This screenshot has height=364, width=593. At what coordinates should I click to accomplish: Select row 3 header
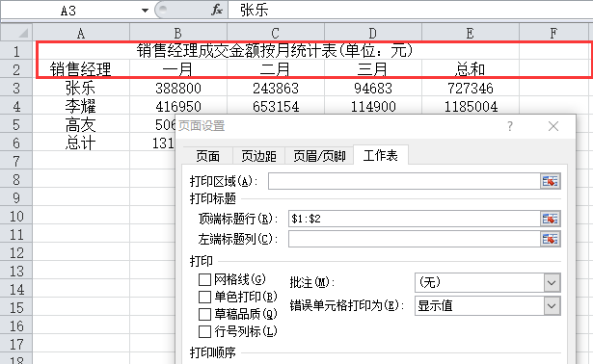coord(16,88)
